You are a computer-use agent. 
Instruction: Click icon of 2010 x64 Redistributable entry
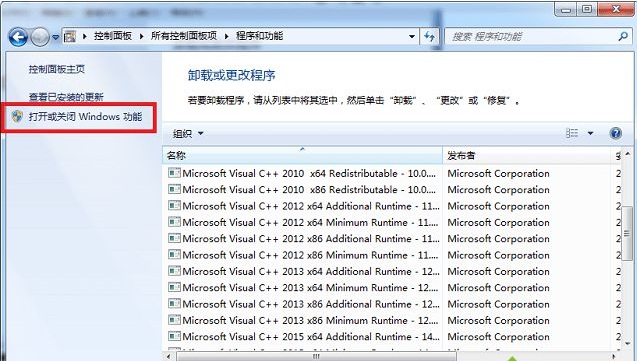(x=174, y=173)
